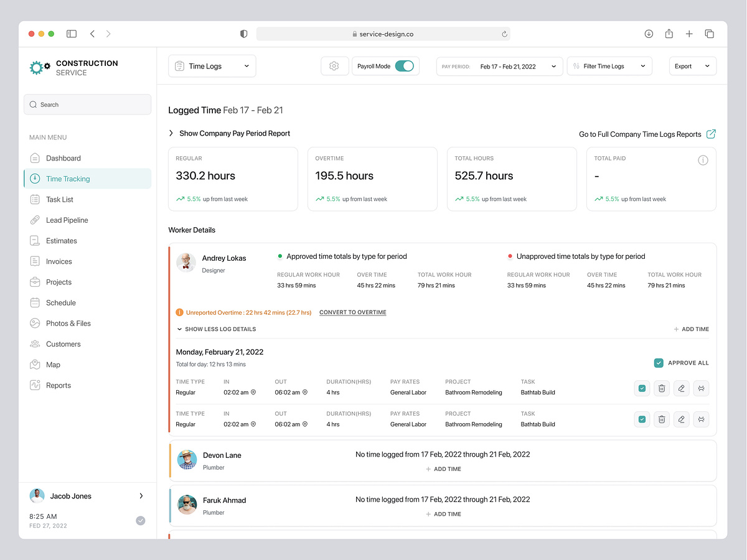Open the external link icon beside Full Company Reports
This screenshot has width=747, height=560.
[x=711, y=134]
